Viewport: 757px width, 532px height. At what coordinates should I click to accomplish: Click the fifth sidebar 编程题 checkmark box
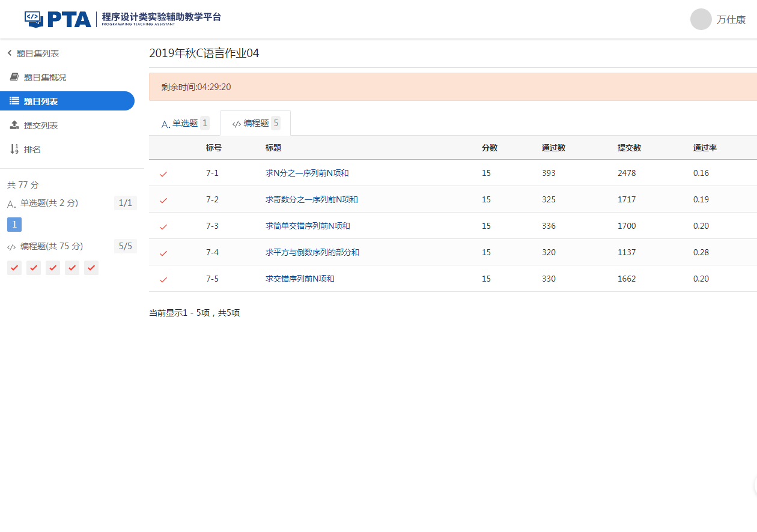91,268
